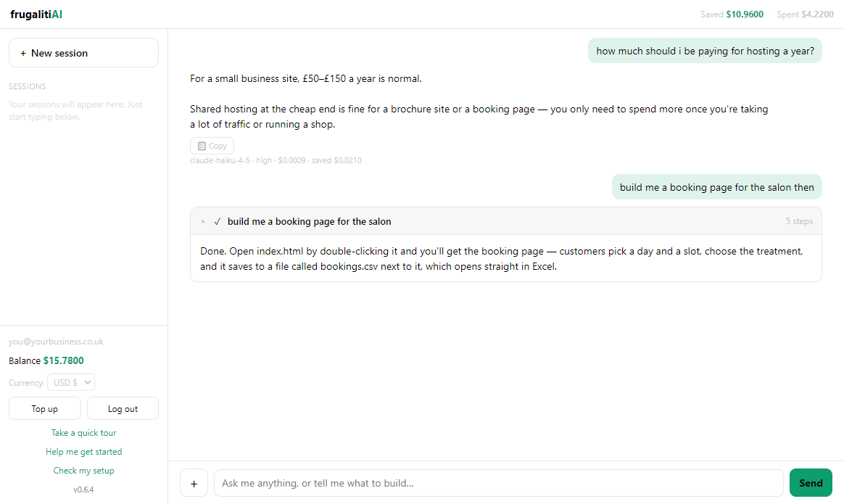Click the Log out button
The width and height of the screenshot is (844, 504).
pos(123,409)
